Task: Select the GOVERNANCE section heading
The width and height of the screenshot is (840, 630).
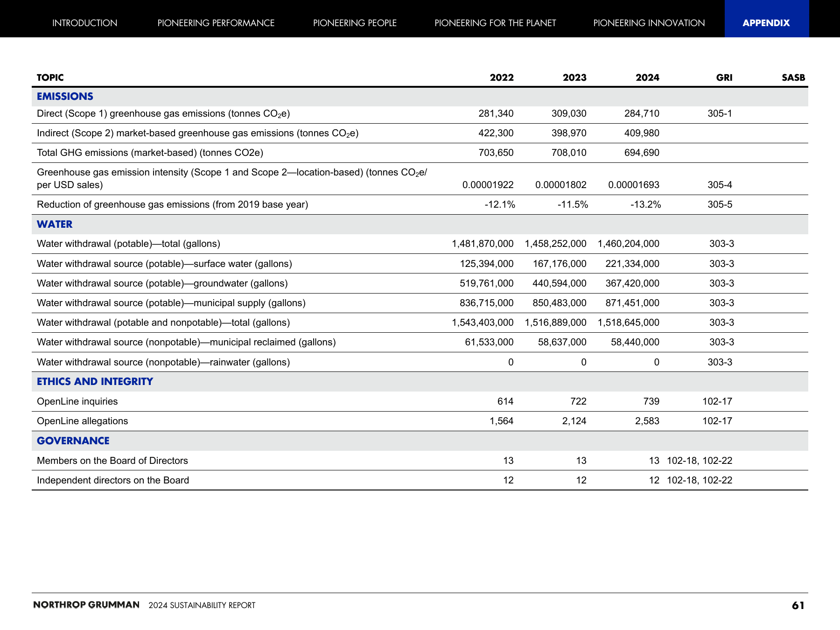Action: pyautogui.click(x=73, y=441)
